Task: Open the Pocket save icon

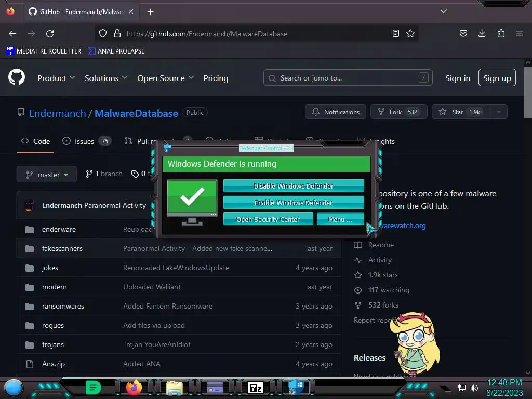Action: pos(463,33)
